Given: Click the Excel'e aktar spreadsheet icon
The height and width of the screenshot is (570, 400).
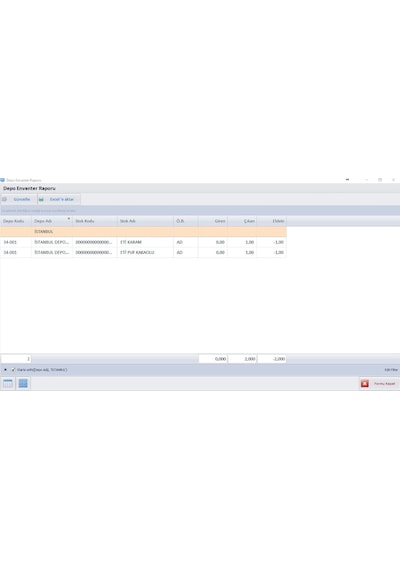Looking at the screenshot, I should point(41,199).
